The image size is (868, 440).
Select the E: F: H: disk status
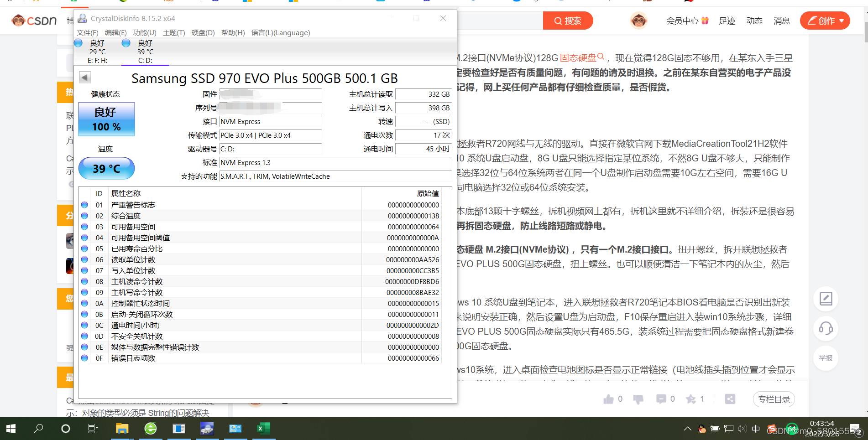coord(97,51)
